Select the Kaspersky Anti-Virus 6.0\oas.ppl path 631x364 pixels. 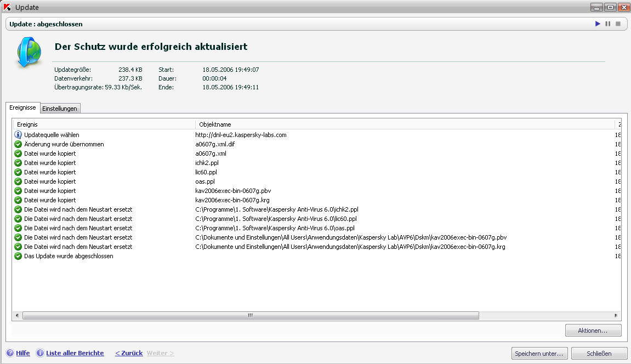coord(275,228)
